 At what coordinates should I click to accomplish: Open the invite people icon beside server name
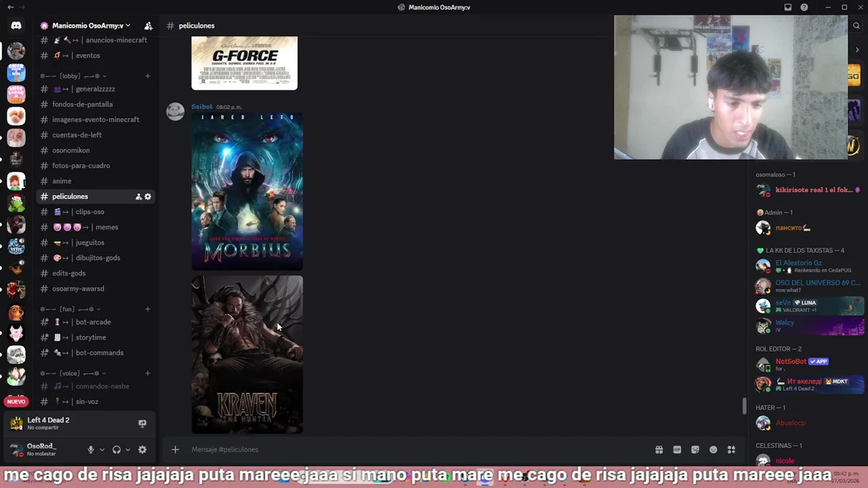pyautogui.click(x=149, y=26)
